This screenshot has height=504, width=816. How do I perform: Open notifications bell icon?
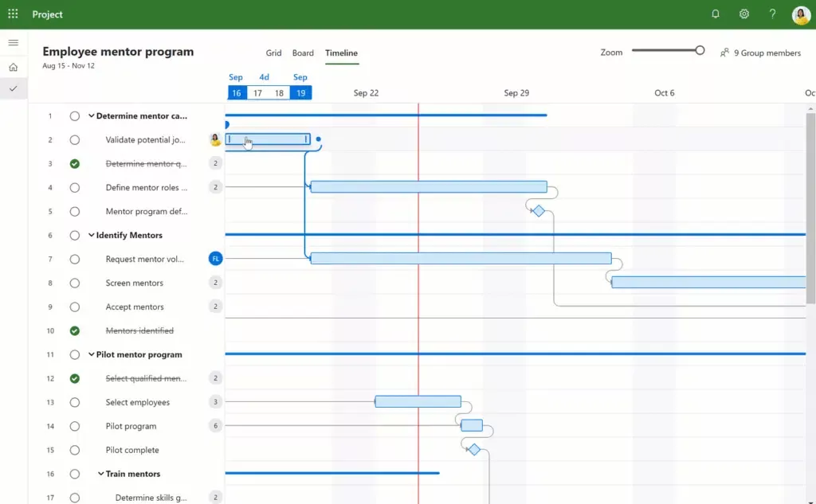(x=716, y=14)
